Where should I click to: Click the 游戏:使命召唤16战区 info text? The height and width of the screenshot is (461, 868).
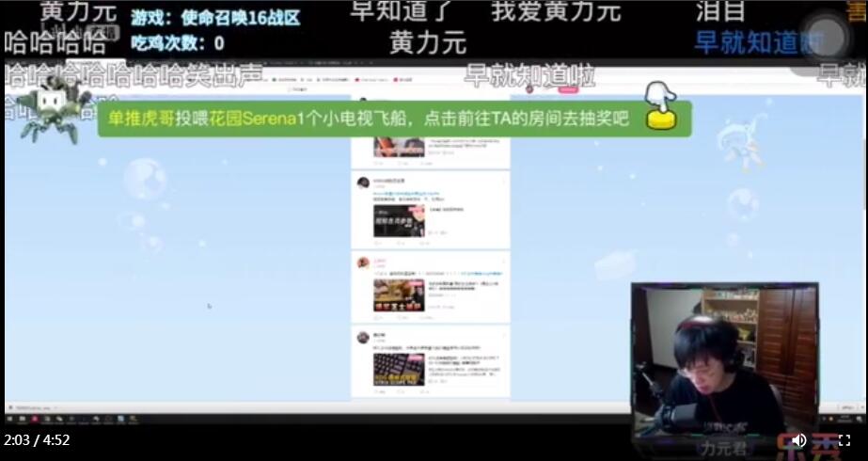(x=215, y=17)
